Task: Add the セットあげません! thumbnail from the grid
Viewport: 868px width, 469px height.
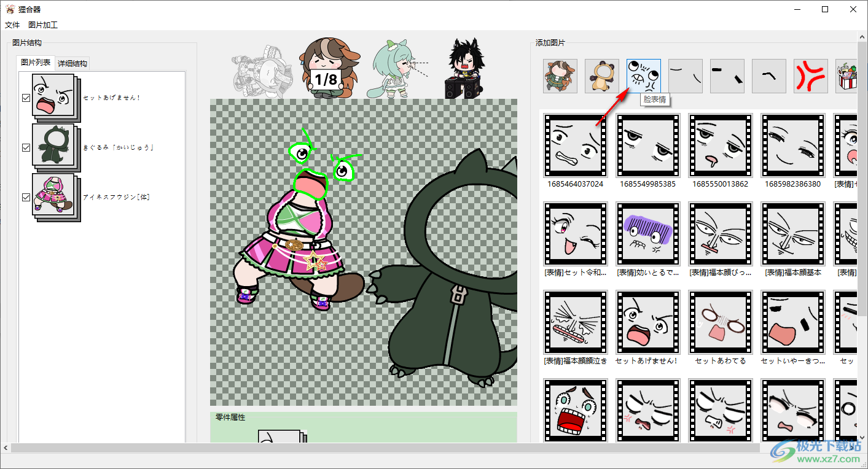Action: point(647,322)
